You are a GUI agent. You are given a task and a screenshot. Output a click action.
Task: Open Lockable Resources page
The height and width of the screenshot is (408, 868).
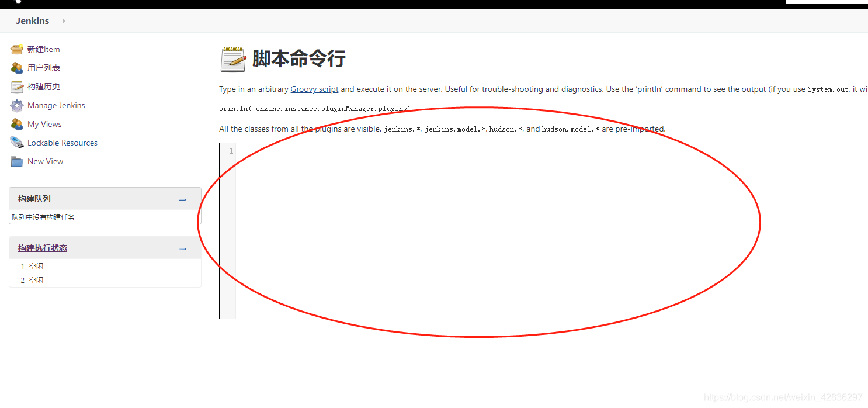pos(63,143)
